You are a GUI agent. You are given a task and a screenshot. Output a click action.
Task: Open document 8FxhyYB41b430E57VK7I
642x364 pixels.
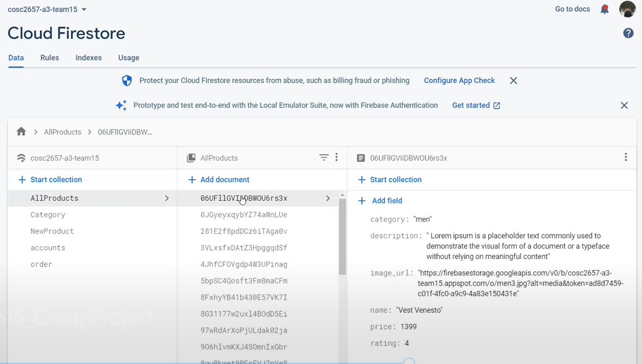click(244, 298)
